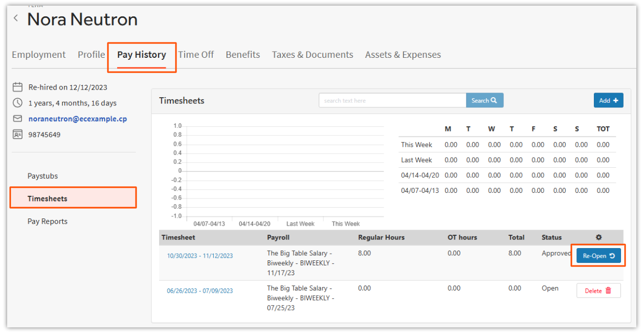Open the Employment tab

(39, 55)
